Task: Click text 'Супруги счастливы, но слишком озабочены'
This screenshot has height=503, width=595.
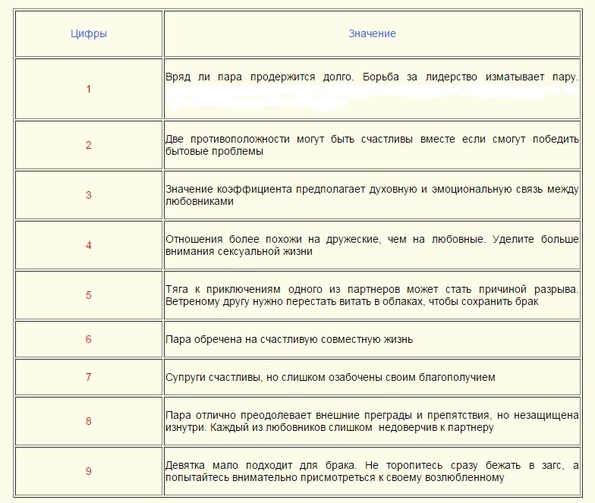Action: tap(274, 377)
